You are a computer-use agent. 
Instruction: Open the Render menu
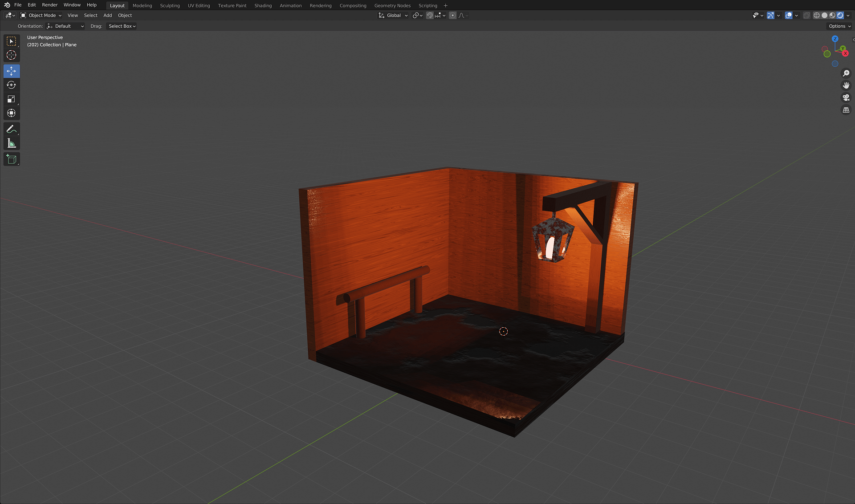point(49,5)
